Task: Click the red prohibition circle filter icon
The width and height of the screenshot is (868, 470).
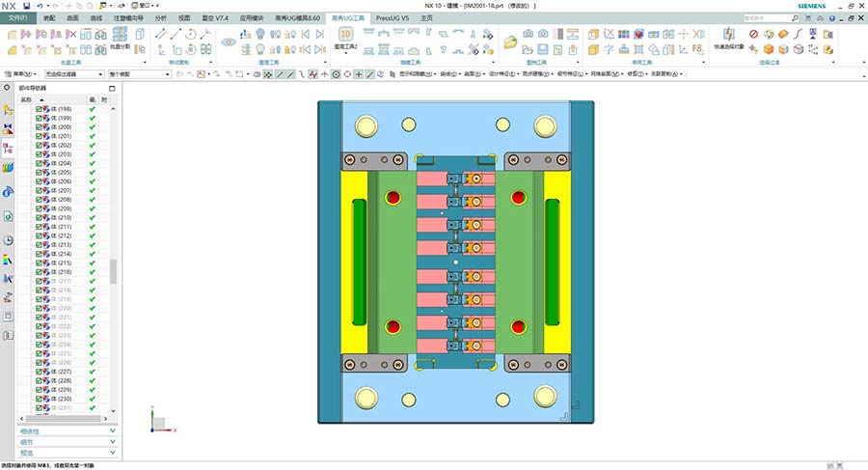Action: [x=753, y=34]
